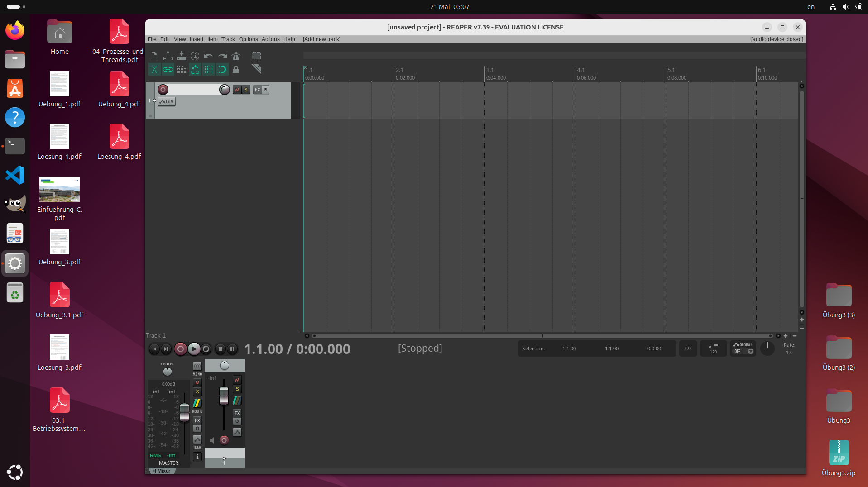The height and width of the screenshot is (487, 868).
Task: Open the Options menu
Action: (x=248, y=39)
